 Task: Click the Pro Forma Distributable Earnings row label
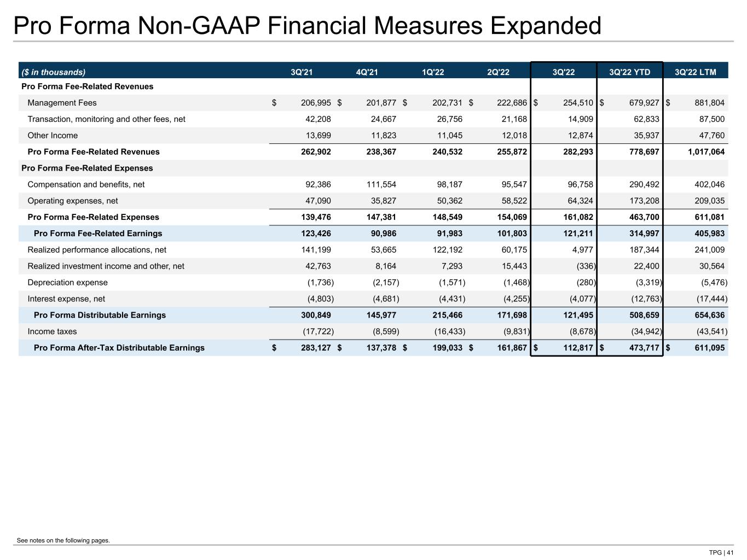click(100, 315)
